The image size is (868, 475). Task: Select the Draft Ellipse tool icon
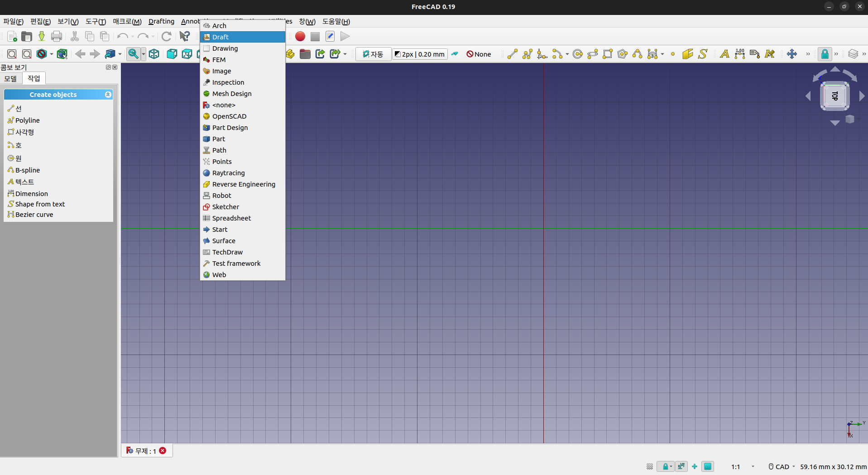593,54
